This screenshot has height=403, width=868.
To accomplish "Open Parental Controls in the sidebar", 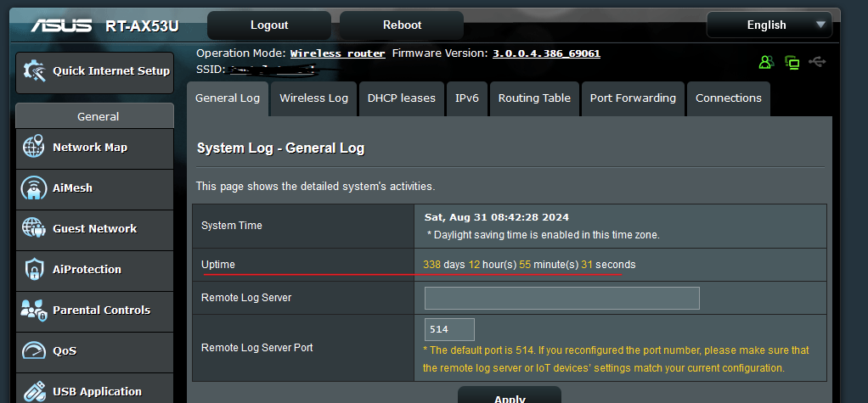I will pos(101,310).
